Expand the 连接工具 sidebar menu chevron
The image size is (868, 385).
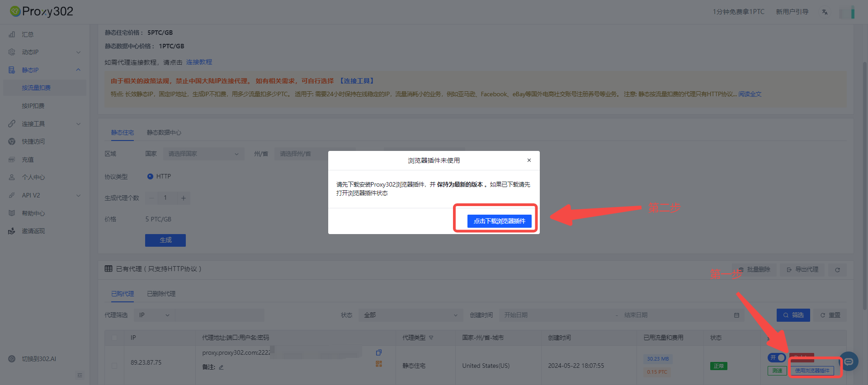[x=78, y=124]
